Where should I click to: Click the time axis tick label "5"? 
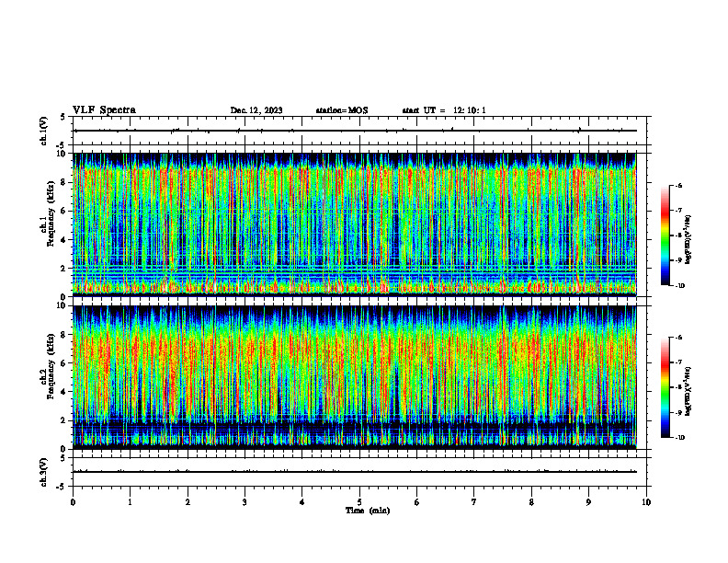359,502
